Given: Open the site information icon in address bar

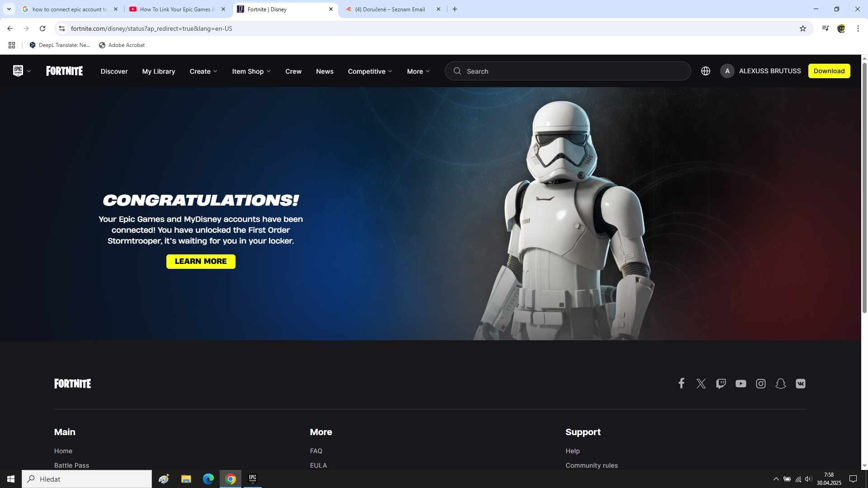Looking at the screenshot, I should point(62,28).
